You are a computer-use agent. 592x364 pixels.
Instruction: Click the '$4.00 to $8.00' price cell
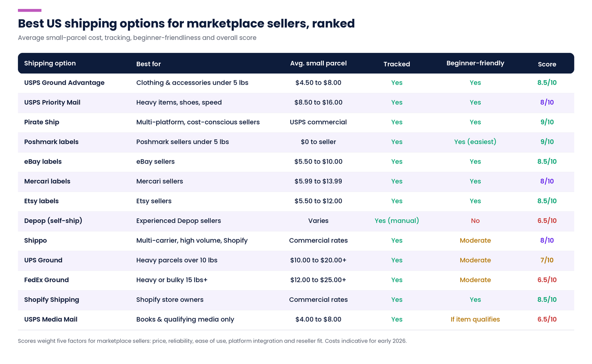[x=318, y=319]
